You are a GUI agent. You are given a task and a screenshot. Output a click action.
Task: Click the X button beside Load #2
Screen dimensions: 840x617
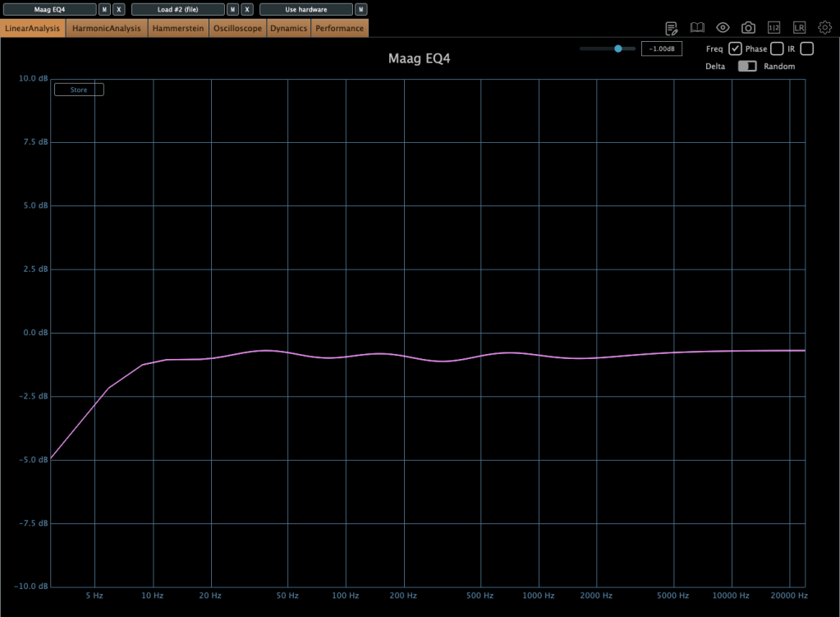point(247,10)
